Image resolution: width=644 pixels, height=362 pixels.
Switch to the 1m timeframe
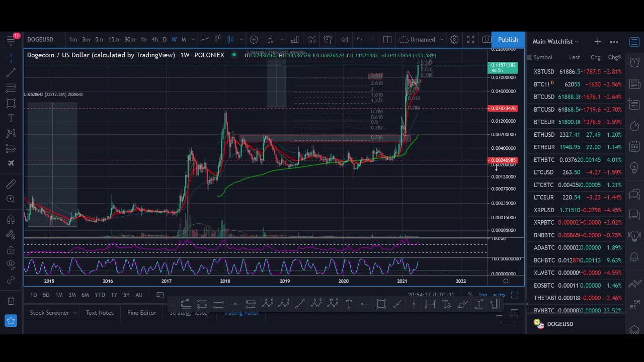point(73,40)
